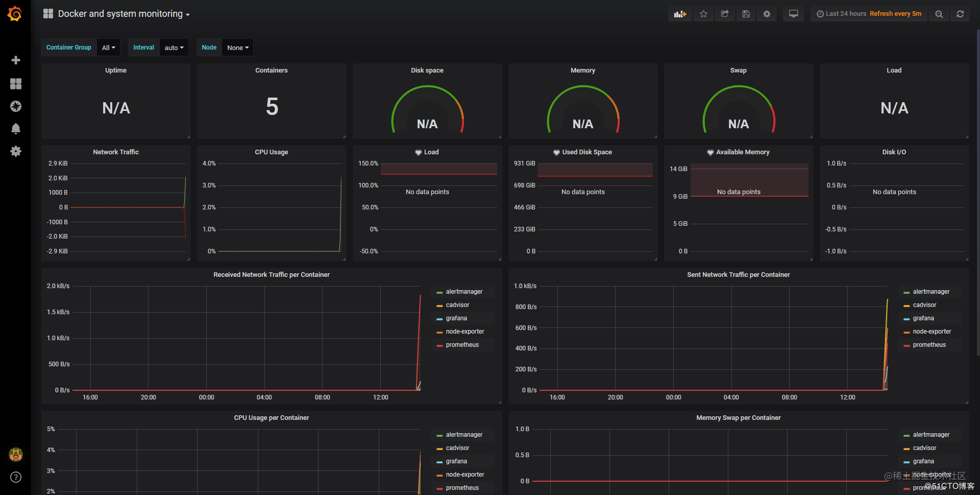Open the Containers panel title menu
Screen dimensions: 980x495
(x=271, y=70)
